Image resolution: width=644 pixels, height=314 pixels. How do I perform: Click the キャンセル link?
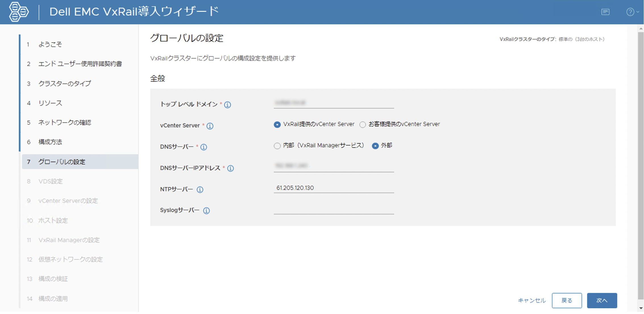[531, 300]
